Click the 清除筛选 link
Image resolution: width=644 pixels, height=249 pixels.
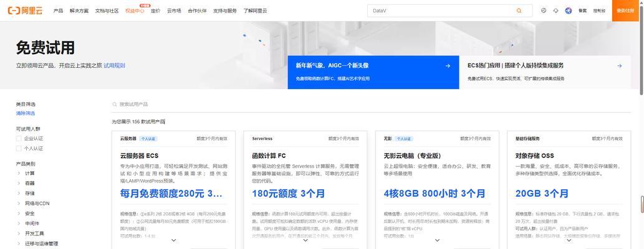coord(26,113)
